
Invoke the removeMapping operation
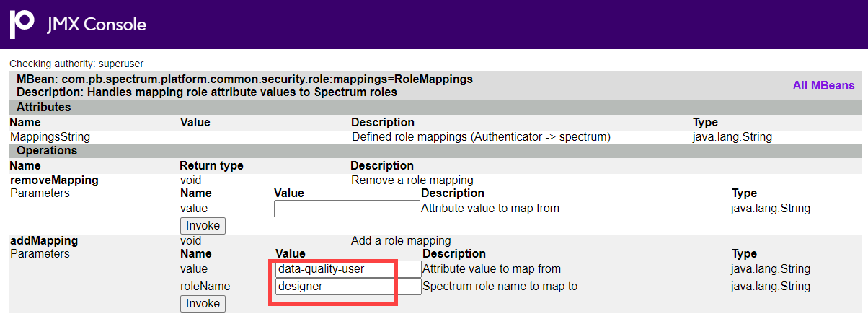[203, 225]
